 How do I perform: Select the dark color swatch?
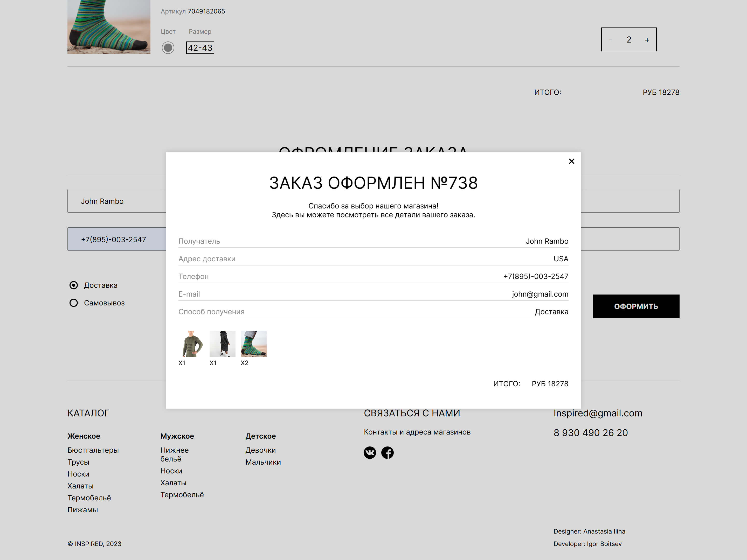pyautogui.click(x=168, y=48)
